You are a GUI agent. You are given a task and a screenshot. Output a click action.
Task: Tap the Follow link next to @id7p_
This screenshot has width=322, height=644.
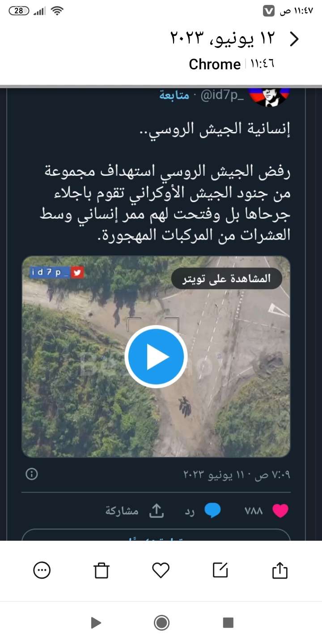click(174, 96)
